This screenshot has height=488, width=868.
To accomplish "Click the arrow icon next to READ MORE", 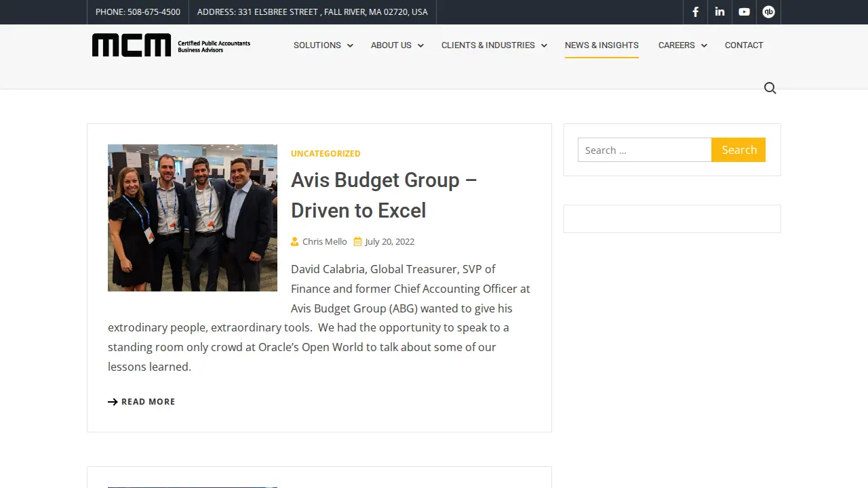I will coord(113,402).
